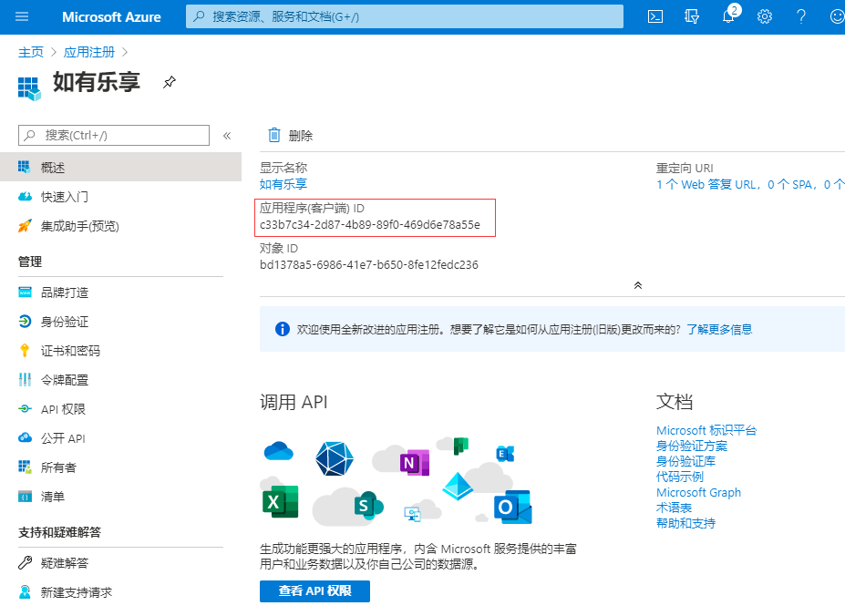This screenshot has width=845, height=616.
Task: Open the portal settings gear
Action: (x=764, y=16)
